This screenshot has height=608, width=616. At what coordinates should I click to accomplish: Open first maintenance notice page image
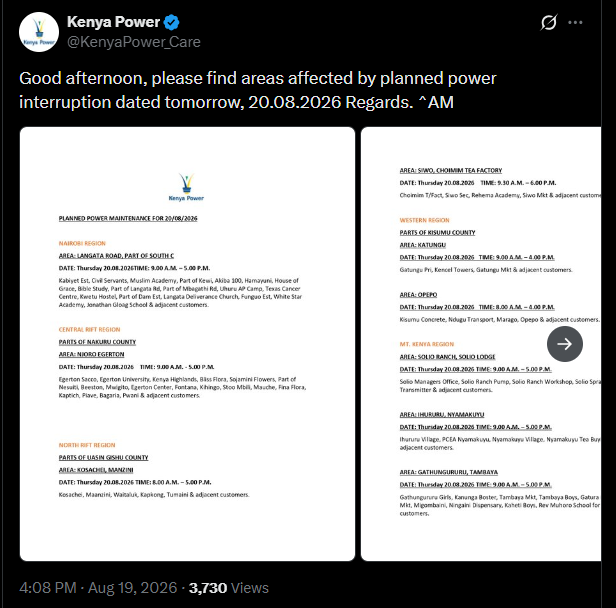[187, 344]
